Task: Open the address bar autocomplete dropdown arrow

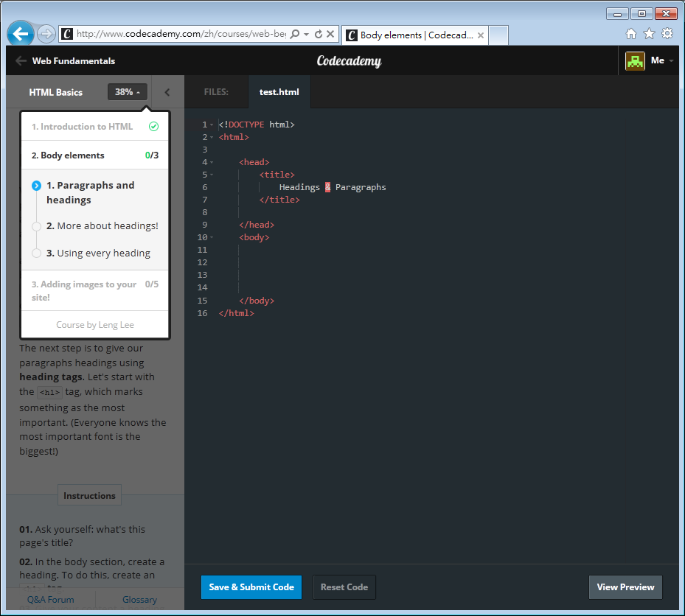Action: (x=306, y=34)
